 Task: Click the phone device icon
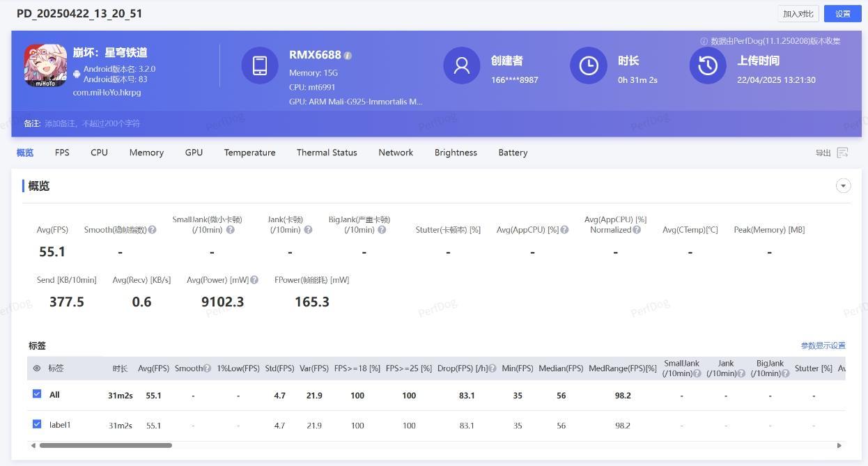[260, 65]
